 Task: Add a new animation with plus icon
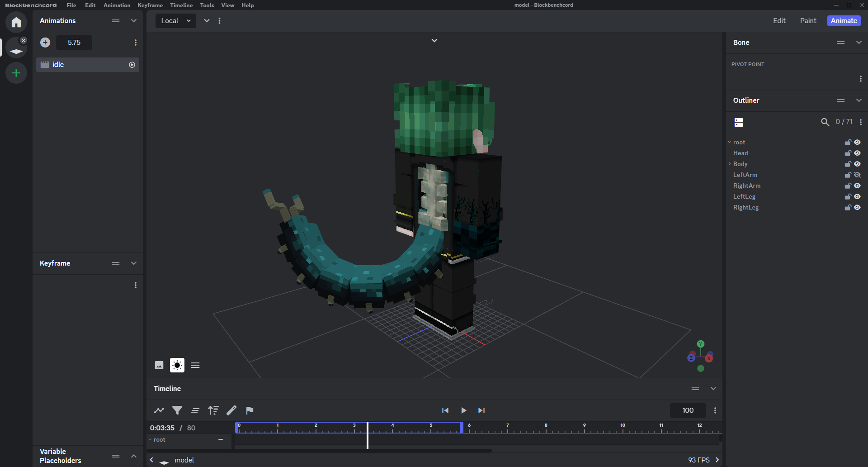pyautogui.click(x=45, y=43)
